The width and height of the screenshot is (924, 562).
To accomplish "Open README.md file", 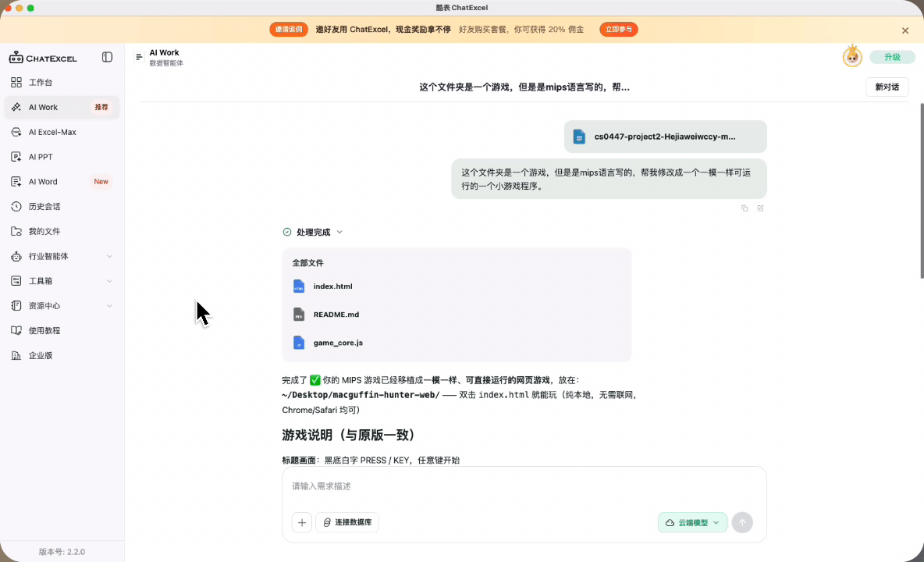I will point(336,315).
